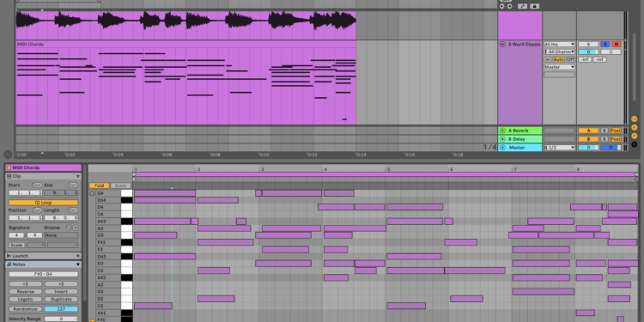
Task: Click the Master track volume slider
Action: point(588,148)
